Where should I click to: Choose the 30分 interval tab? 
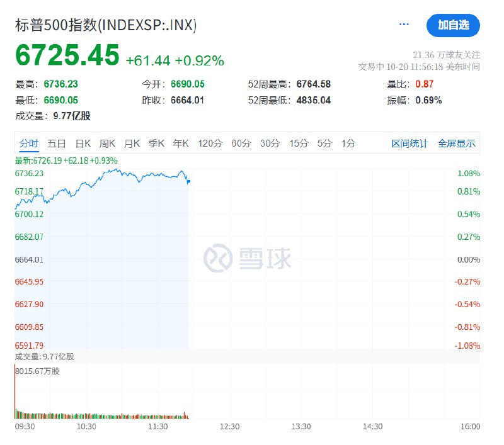coord(270,144)
